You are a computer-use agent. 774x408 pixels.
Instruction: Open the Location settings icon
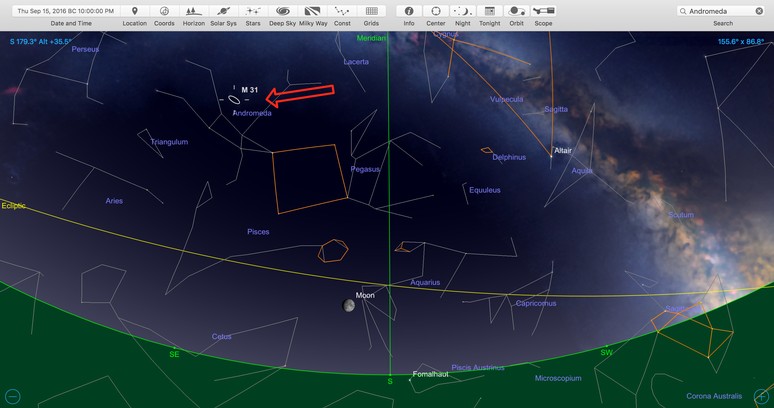[x=134, y=11]
